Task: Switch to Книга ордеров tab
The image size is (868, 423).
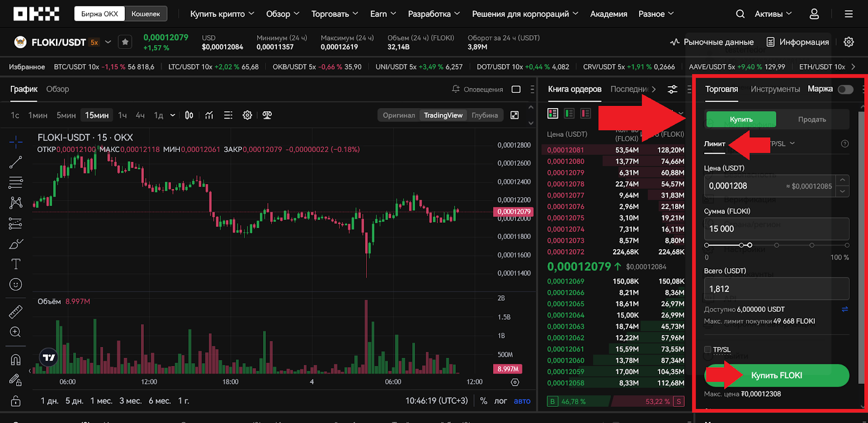Action: (x=575, y=89)
